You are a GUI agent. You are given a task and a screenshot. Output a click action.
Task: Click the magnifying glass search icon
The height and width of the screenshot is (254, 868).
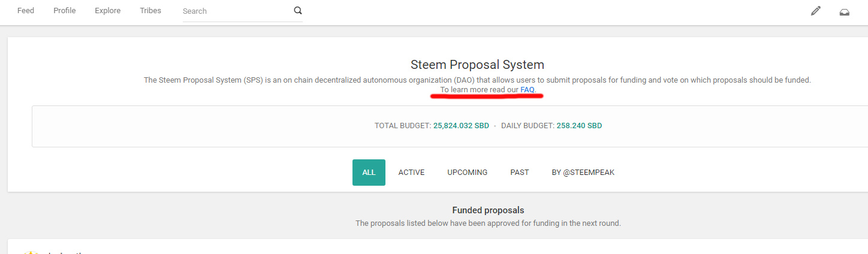[x=298, y=11]
